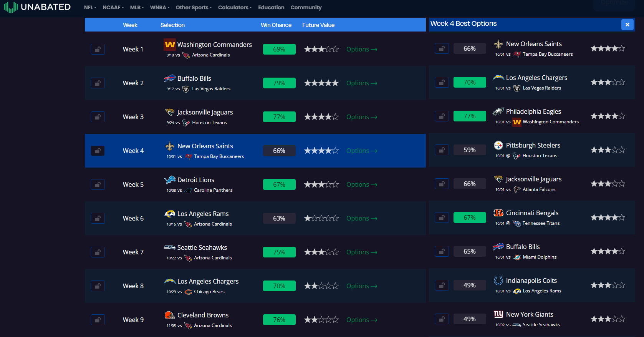Viewport: 644px width, 337px height.
Task: Click the Miami Dolphins opponent logo
Action: click(517, 257)
